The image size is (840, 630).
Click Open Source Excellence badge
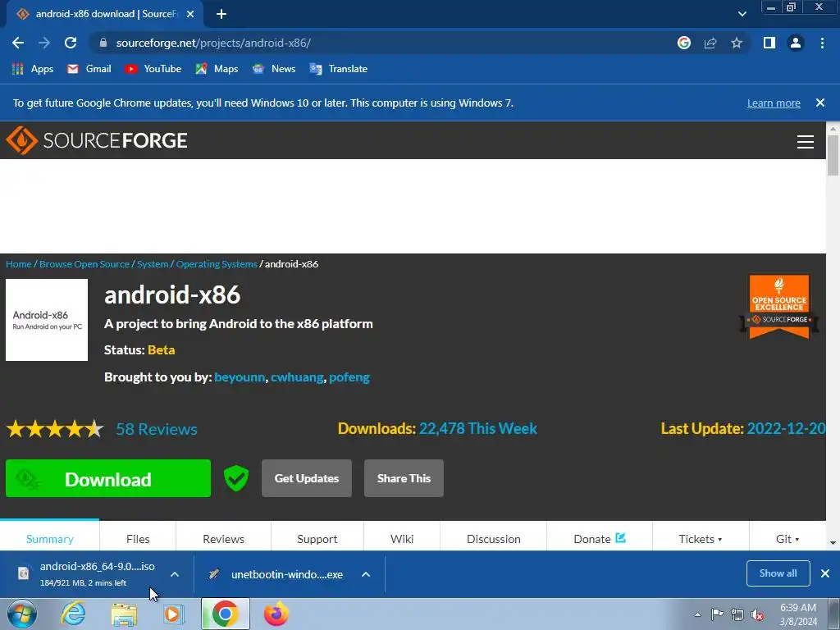[779, 307]
